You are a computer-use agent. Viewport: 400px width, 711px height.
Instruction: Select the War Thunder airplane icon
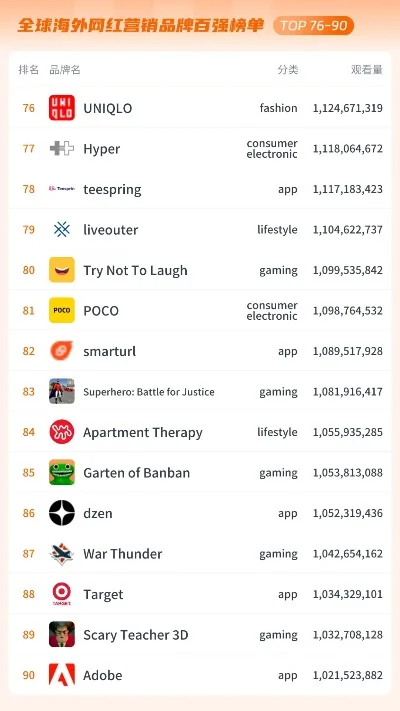[x=62, y=554]
